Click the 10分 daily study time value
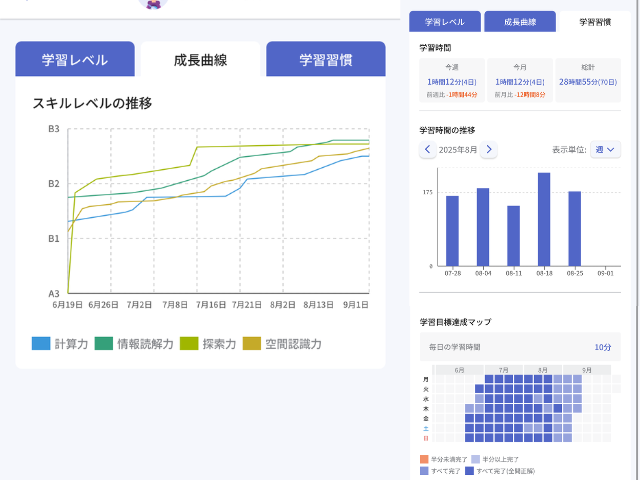 click(602, 347)
